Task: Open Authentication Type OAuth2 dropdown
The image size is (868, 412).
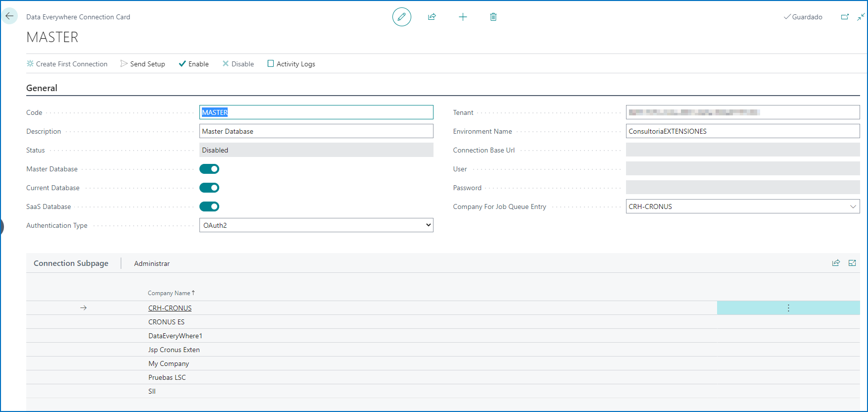Action: click(x=316, y=225)
